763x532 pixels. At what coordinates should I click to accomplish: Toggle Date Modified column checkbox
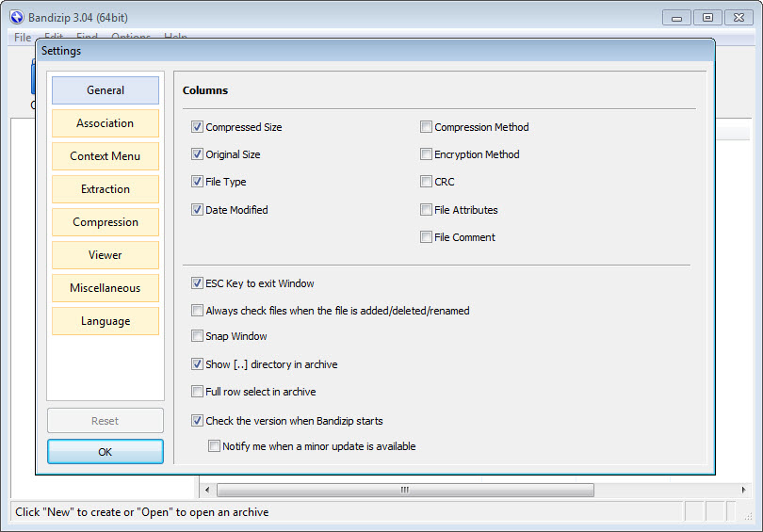(197, 210)
